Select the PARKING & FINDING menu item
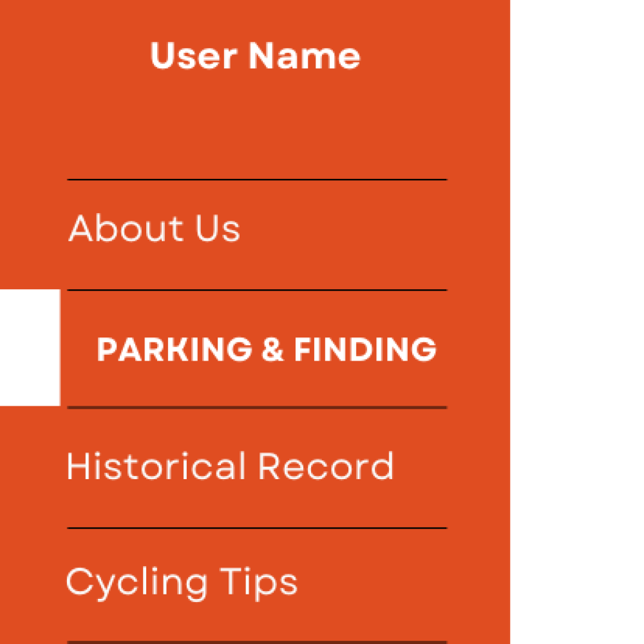The width and height of the screenshot is (644, 644). click(x=267, y=349)
